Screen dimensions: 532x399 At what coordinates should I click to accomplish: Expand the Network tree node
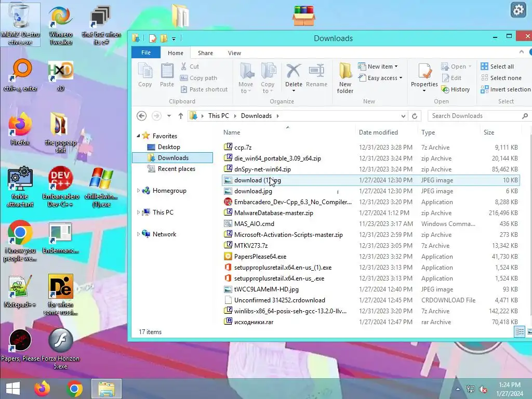coord(138,234)
